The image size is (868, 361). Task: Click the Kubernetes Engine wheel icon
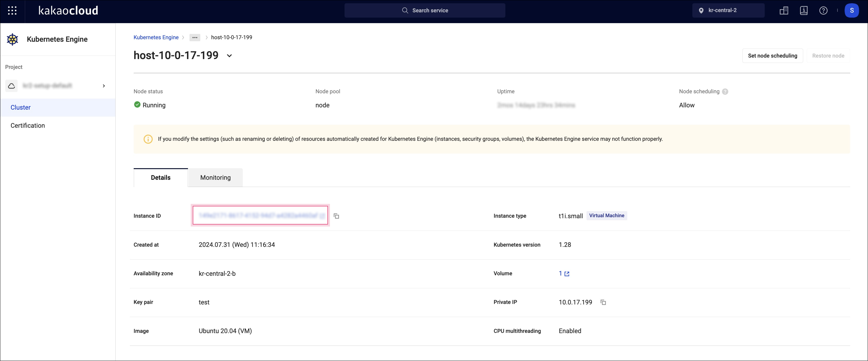pyautogui.click(x=12, y=39)
